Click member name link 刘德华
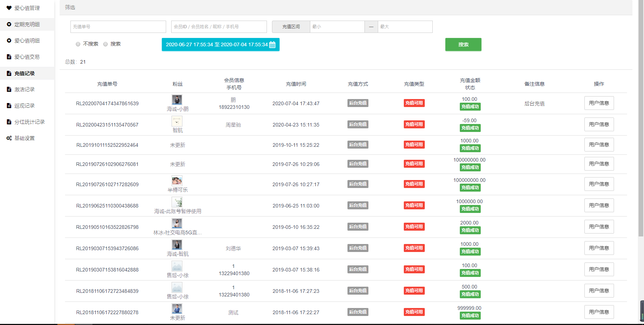The height and width of the screenshot is (325, 644). [233, 248]
